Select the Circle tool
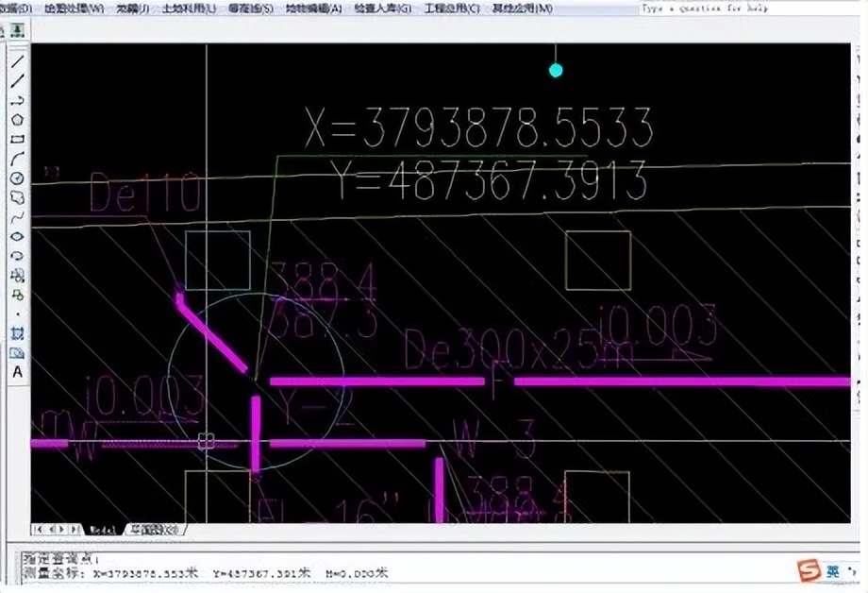This screenshot has width=868, height=593. coord(17,178)
